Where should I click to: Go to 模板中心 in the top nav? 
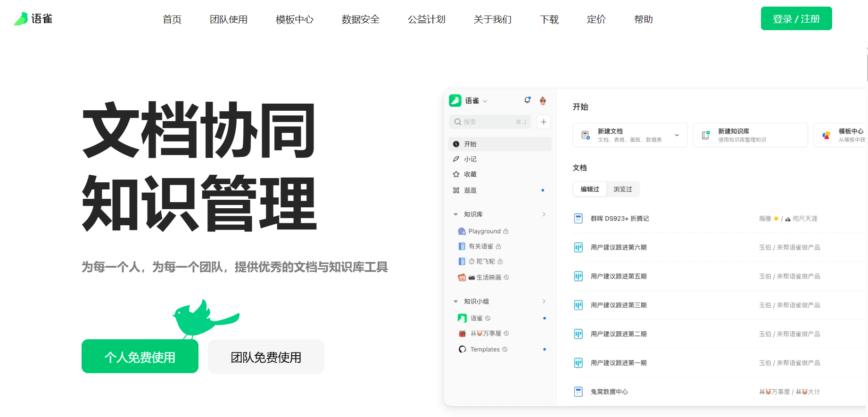(x=295, y=19)
